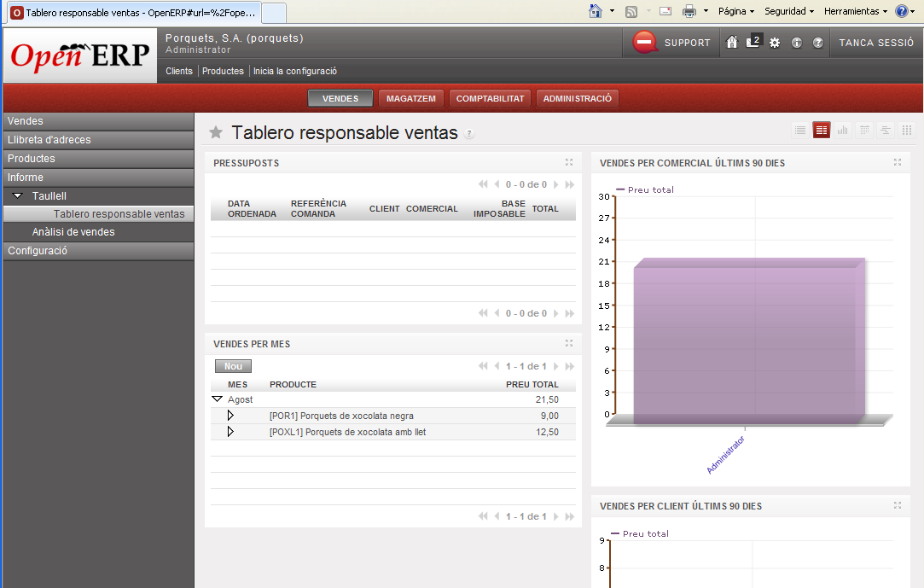Click Tanca Sessió to log out
924x588 pixels.
pyautogui.click(x=876, y=43)
